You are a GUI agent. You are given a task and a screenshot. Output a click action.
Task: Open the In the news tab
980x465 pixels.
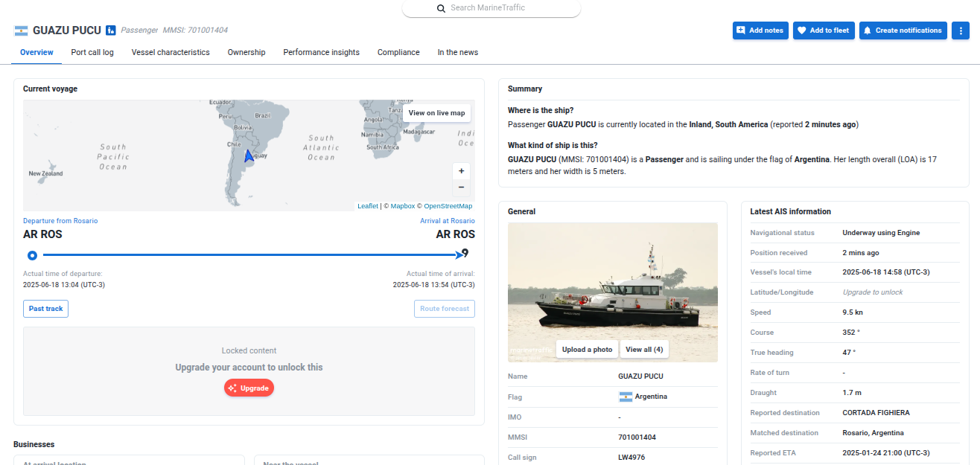[458, 53]
